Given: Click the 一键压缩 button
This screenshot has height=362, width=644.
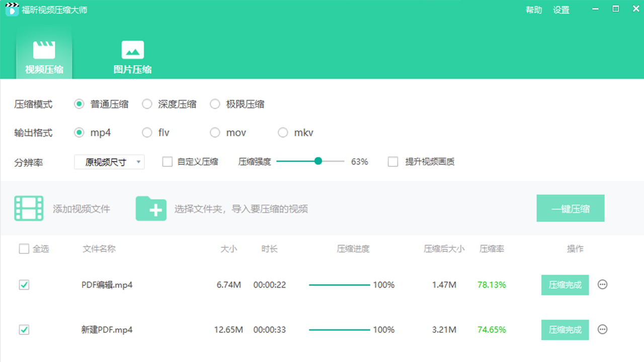Looking at the screenshot, I should click(571, 209).
